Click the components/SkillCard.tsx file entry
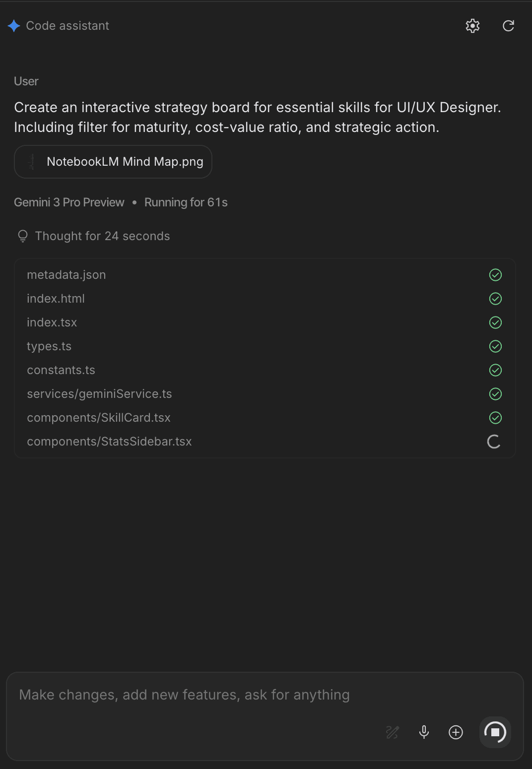This screenshot has width=532, height=769. pos(99,418)
